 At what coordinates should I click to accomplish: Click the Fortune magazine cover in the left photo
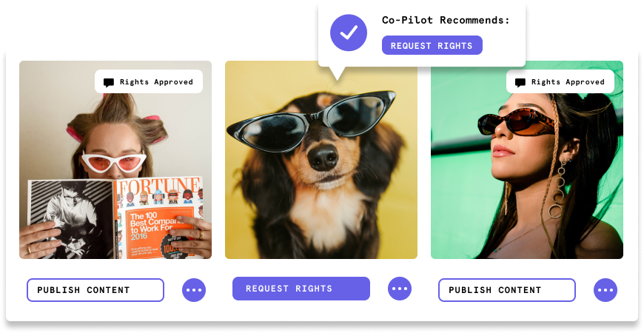(x=158, y=218)
